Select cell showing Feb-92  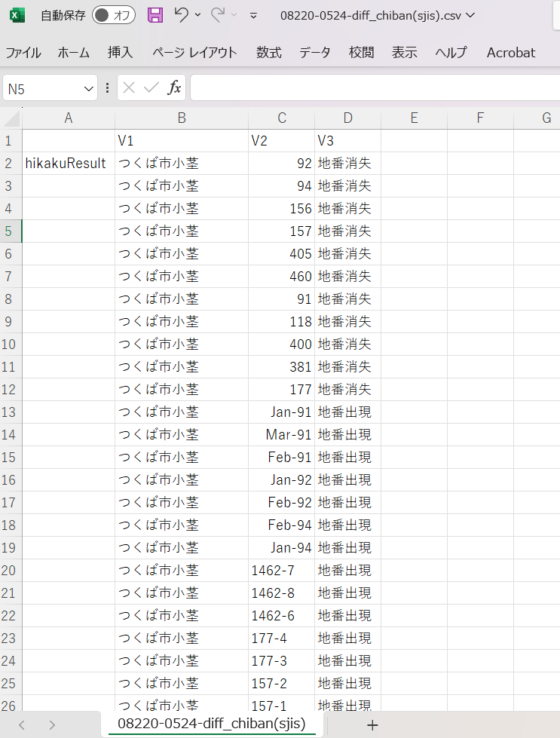point(281,503)
